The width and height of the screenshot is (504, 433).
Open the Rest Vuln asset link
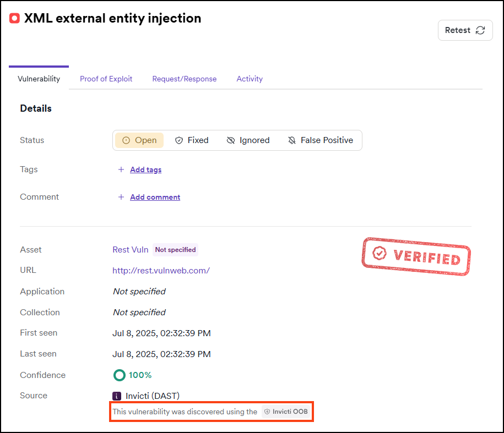[x=130, y=249]
